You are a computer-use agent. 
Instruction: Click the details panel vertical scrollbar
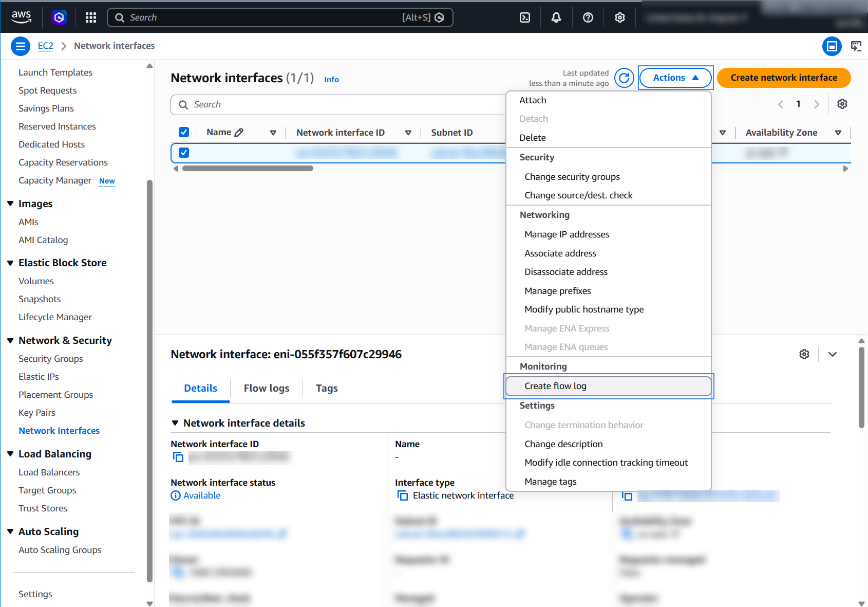point(861,388)
